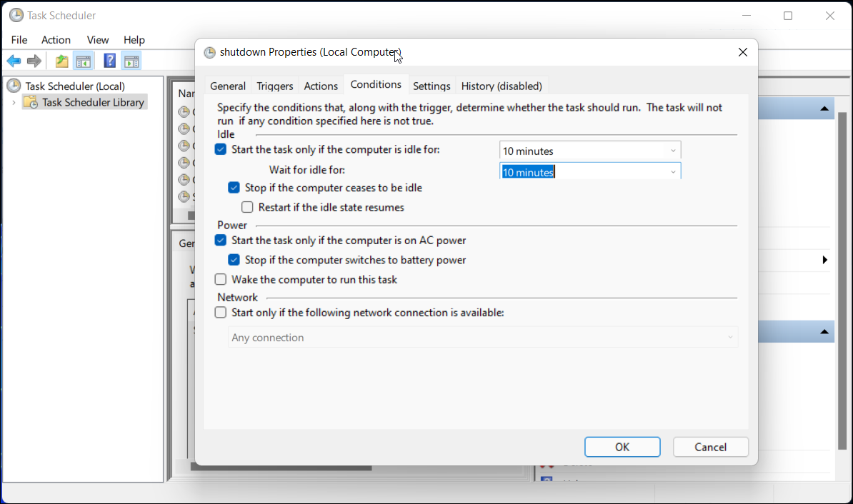The width and height of the screenshot is (853, 504).
Task: Select the Import Task folder icon
Action: point(61,60)
